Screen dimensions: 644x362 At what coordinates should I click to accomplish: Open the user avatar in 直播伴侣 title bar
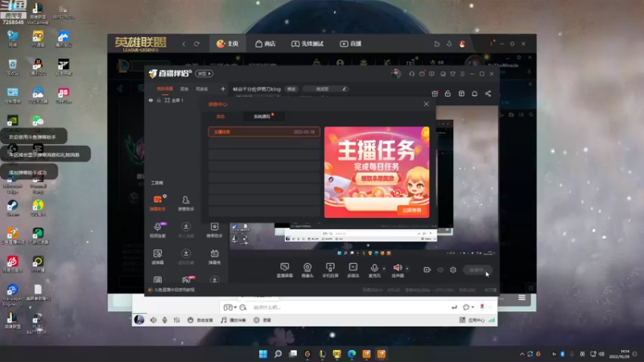point(396,73)
